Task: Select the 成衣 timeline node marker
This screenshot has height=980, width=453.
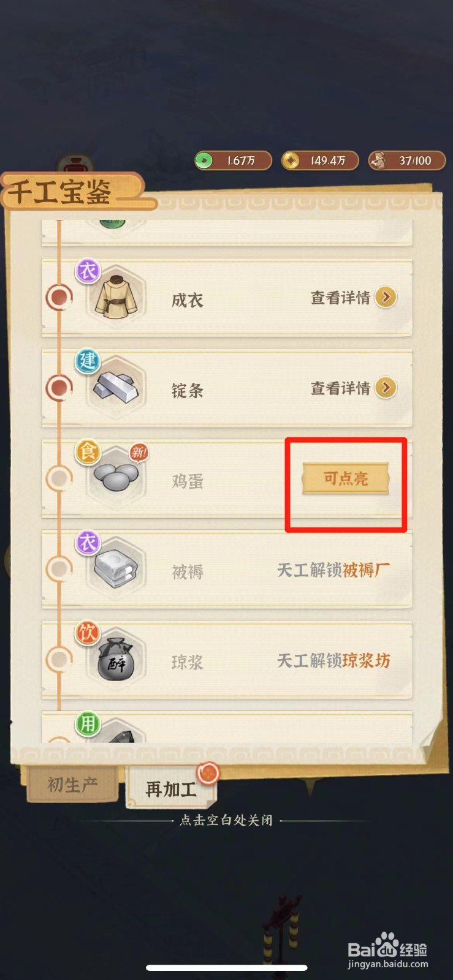Action: (59, 298)
